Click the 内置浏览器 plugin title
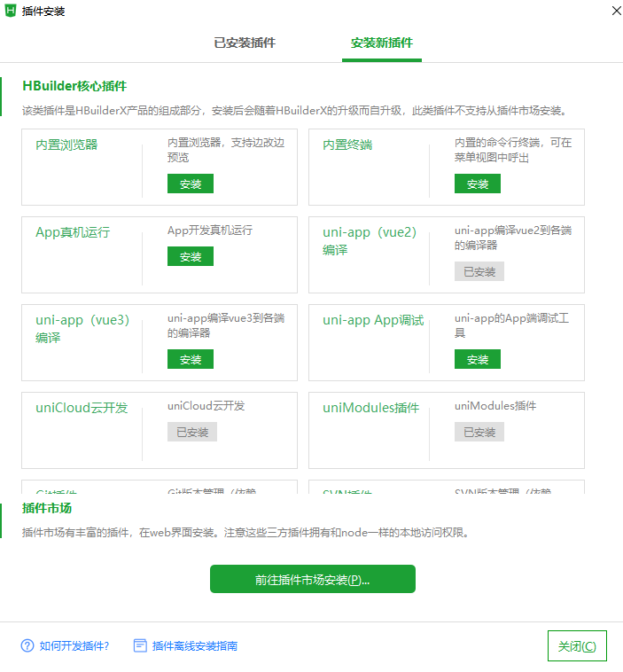Image resolution: width=623 pixels, height=672 pixels. click(66, 145)
